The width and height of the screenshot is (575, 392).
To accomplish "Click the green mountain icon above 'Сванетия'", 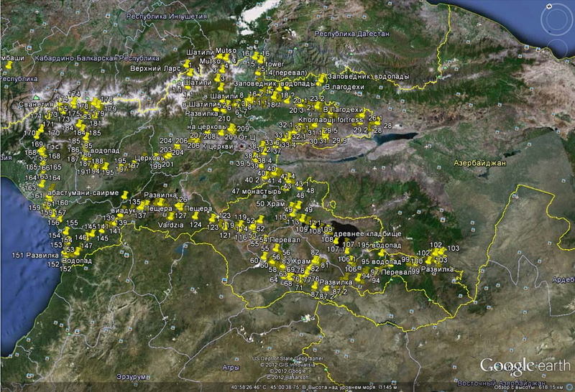I will 36,98.
